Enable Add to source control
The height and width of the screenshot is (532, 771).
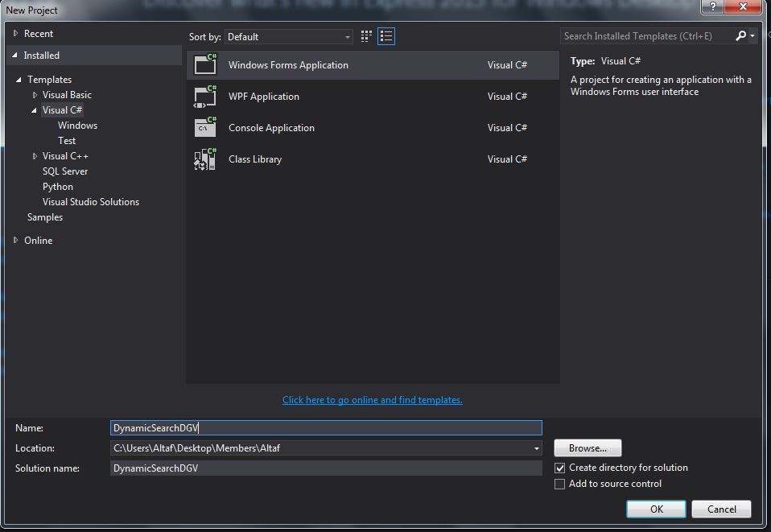[x=559, y=485]
